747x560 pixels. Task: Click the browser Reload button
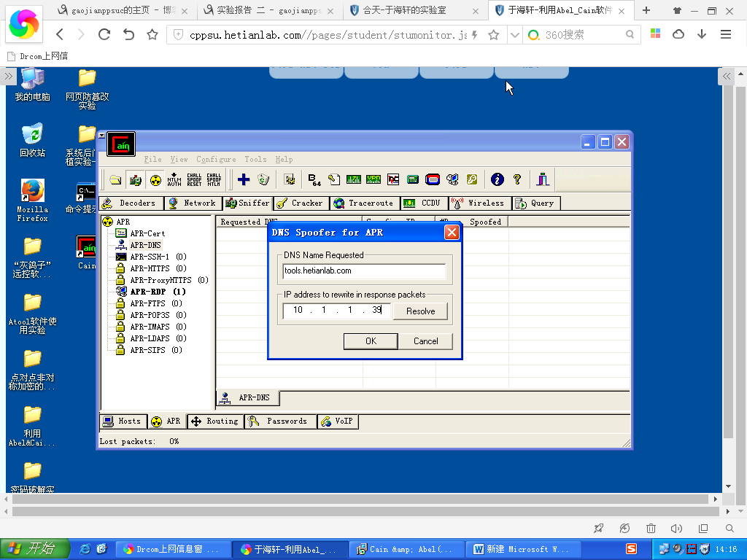pyautogui.click(x=104, y=34)
